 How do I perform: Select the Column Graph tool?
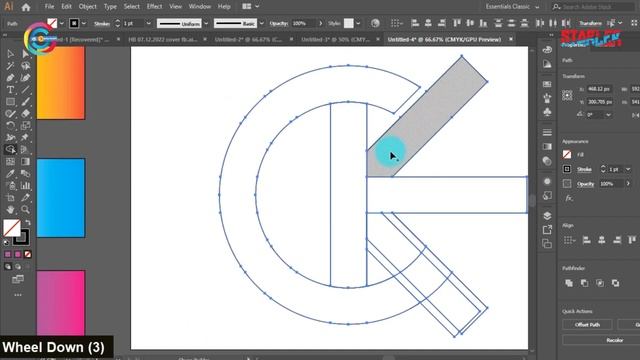tap(25, 186)
